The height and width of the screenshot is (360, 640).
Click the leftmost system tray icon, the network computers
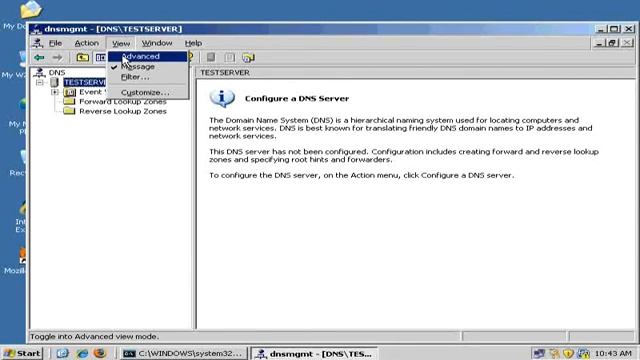(x=539, y=353)
